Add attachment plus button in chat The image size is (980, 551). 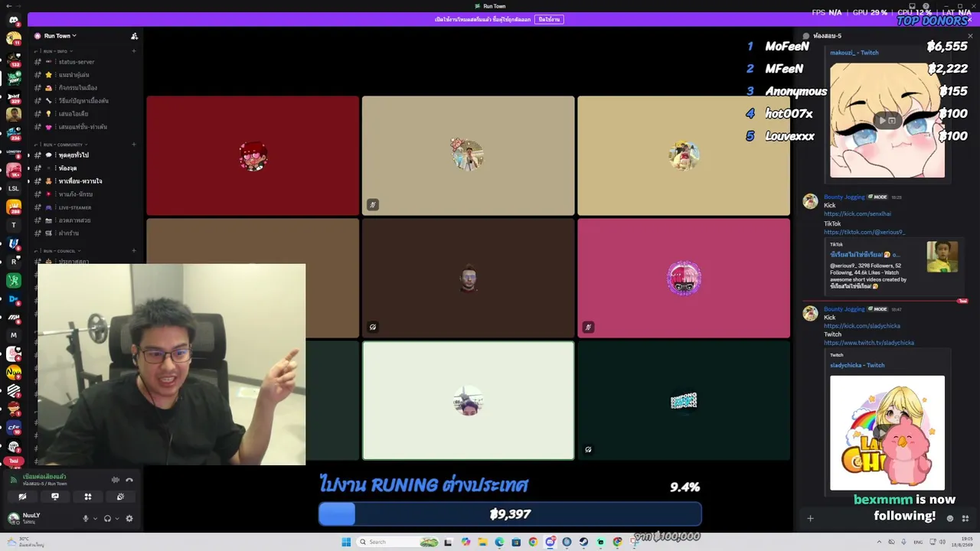pos(810,518)
